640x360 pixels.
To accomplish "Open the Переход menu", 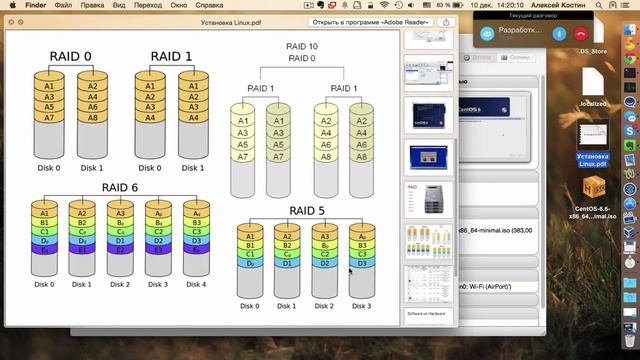I will click(147, 5).
